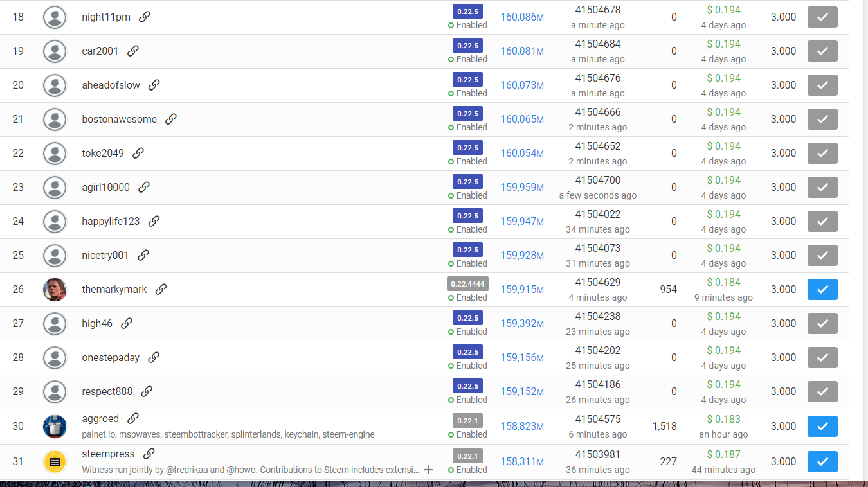Click the chain link icon next to aggroed
This screenshot has width=868, height=487.
click(133, 418)
